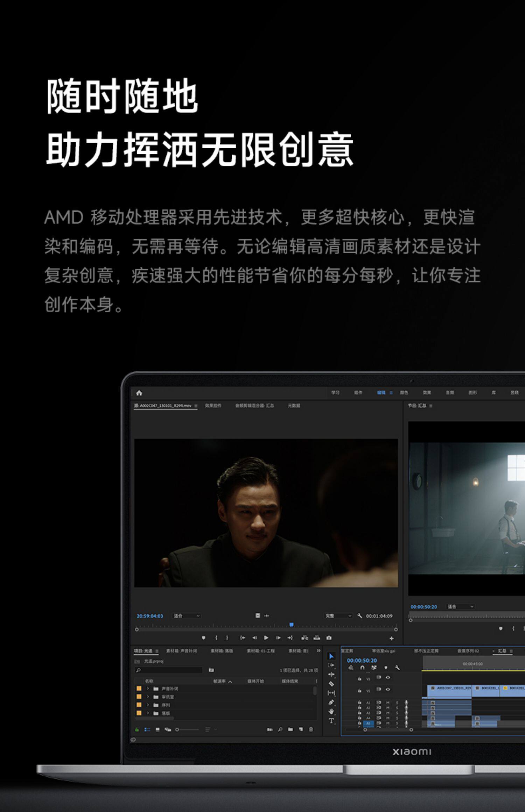This screenshot has height=812, width=525.
Task: Show overflow Project panel tabs chevron
Action: pos(318,650)
